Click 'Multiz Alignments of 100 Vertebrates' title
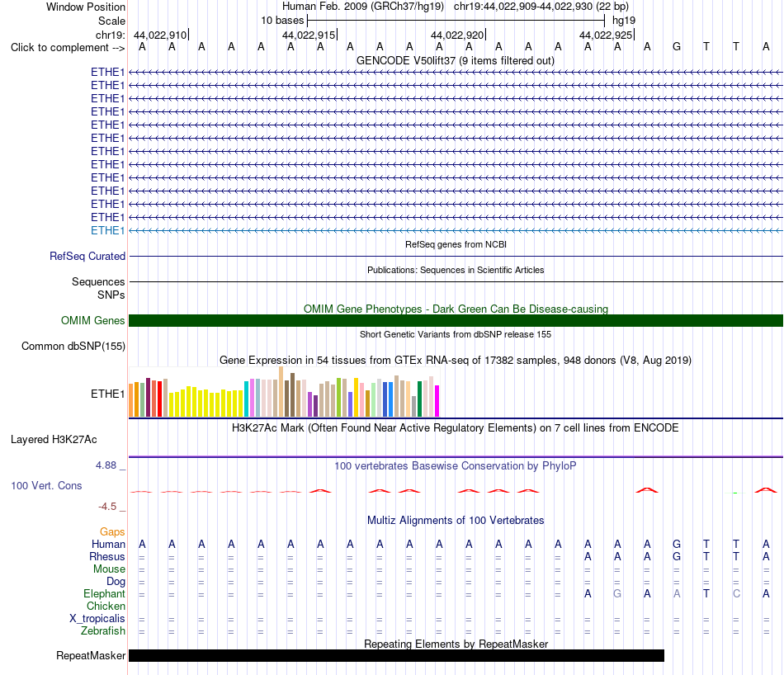Viewport: 784px width, 675px height. point(456,521)
